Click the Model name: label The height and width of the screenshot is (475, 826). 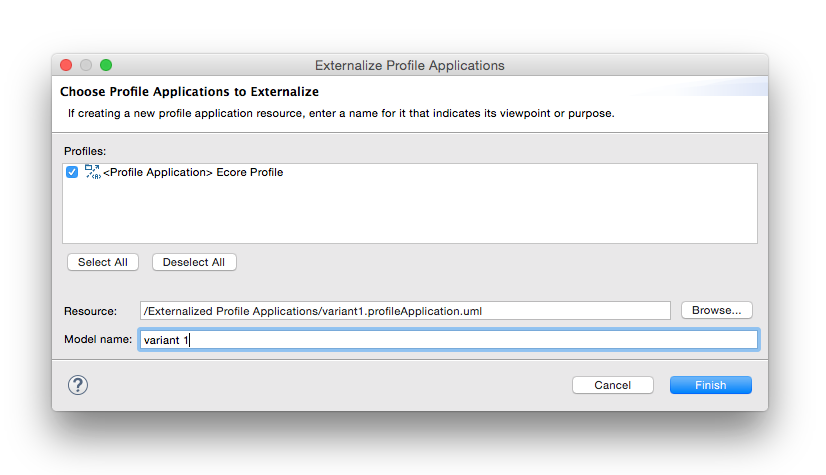(98, 339)
